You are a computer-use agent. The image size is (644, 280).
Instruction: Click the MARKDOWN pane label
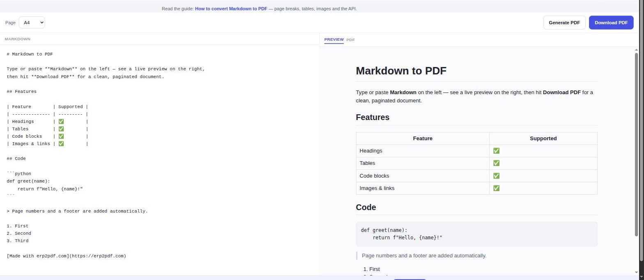coord(17,39)
